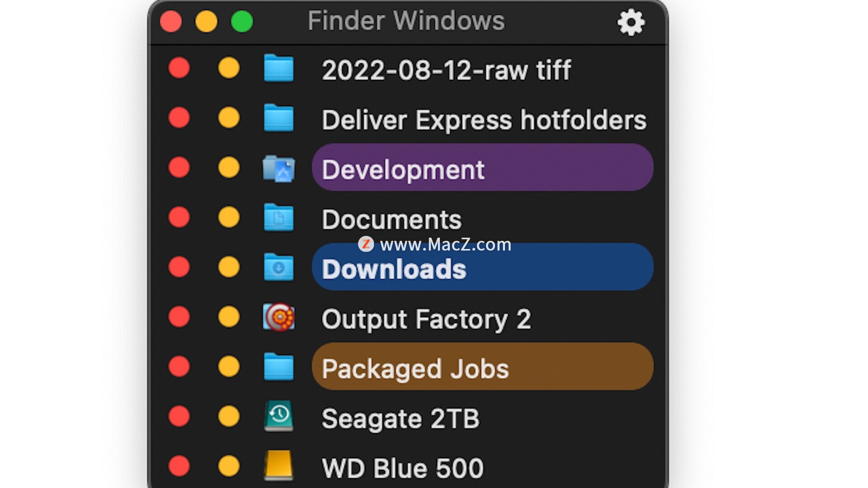Close the Deliver Express hotfolders window red dot

(179, 117)
